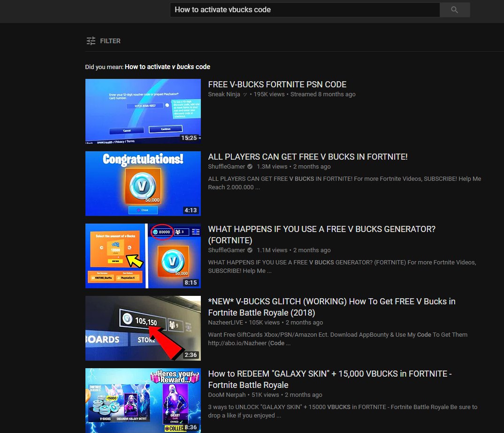Open the 105,150 V-Bucks glitch thumbnail
Screen dimensions: 504x433
click(x=143, y=328)
